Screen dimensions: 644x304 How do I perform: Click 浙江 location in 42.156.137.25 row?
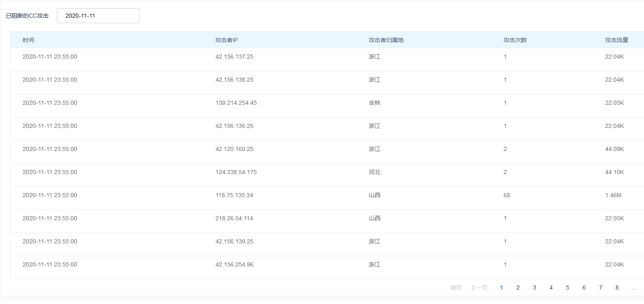tap(375, 57)
